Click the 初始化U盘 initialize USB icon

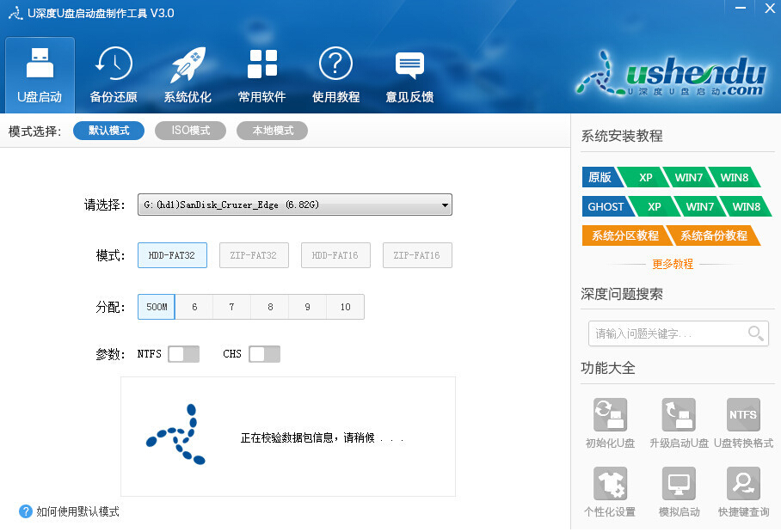pos(610,414)
